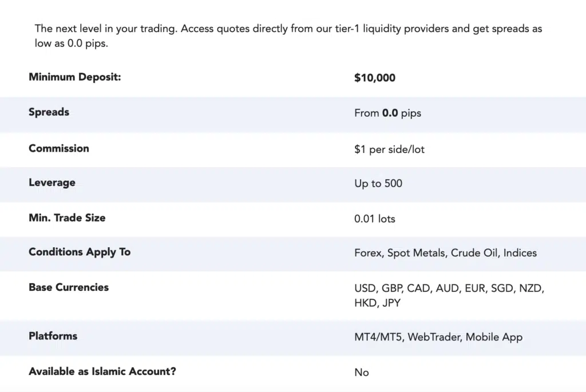Click the From 0.0 pips value
The width and height of the screenshot is (586, 392).
coord(387,113)
